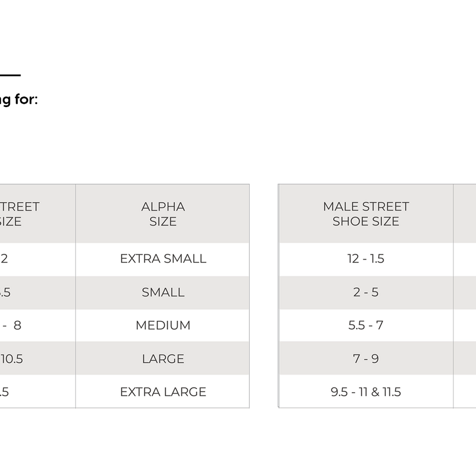The image size is (476, 476).
Task: Click the 12 - 1.5 male shoe size
Action: 366,258
